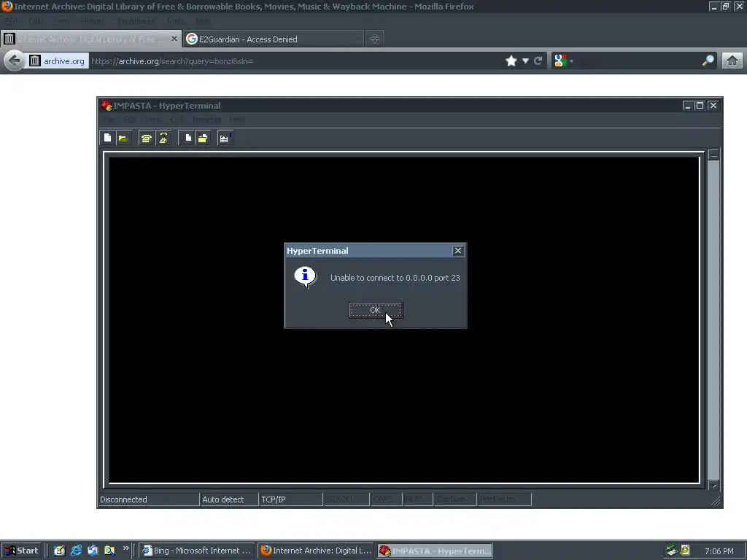Launch Internet Explorer from Quick Launch

(76, 551)
